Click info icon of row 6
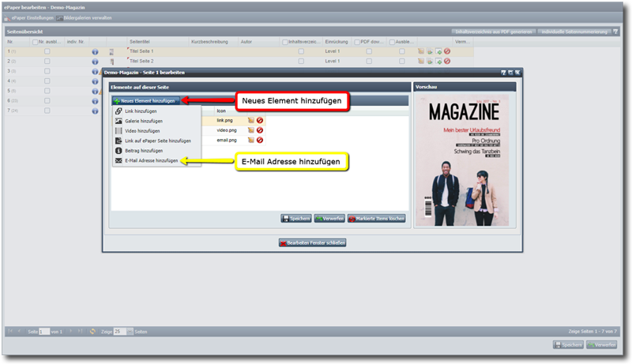Viewport: 632px width, 364px height. click(x=95, y=101)
